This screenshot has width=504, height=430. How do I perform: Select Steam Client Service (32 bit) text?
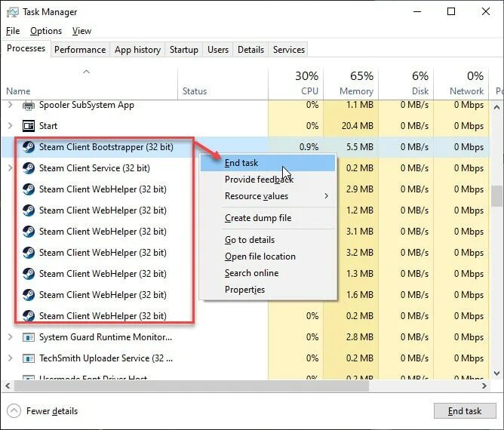pos(94,168)
